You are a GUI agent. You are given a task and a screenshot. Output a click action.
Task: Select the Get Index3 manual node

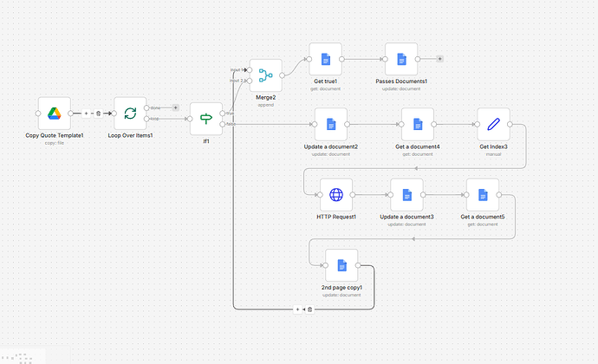(x=493, y=125)
